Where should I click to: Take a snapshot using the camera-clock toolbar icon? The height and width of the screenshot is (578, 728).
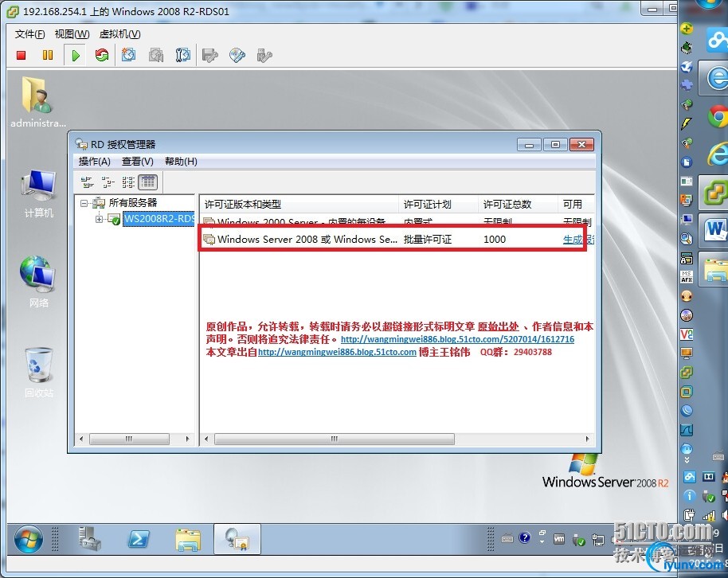[x=128, y=56]
